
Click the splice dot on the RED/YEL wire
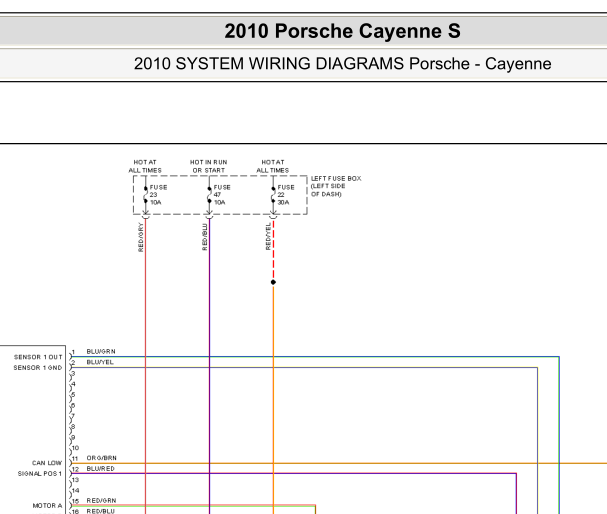[x=273, y=282]
